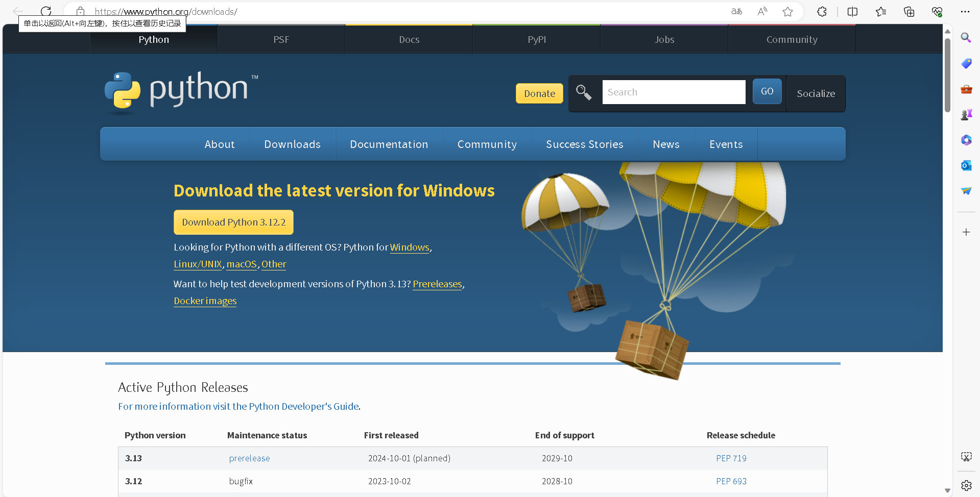Open the Events menu
The width and height of the screenshot is (980, 497).
(x=726, y=144)
